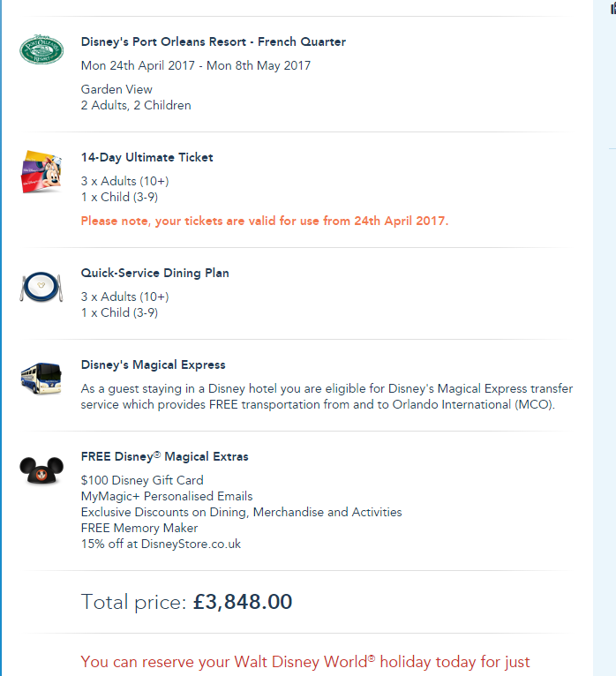Click the FREE Disney Magical Extras heading
Viewport: 616px width, 676px height.
(x=164, y=456)
